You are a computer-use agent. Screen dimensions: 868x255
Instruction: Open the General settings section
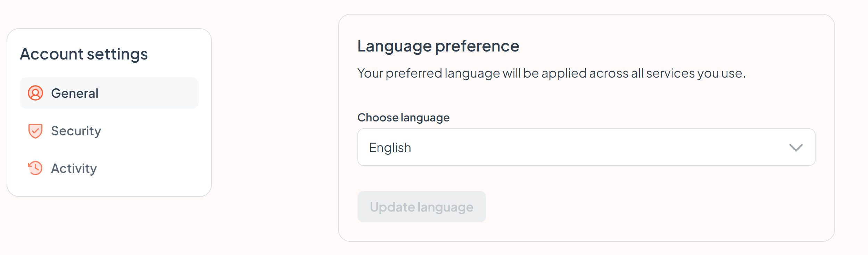pyautogui.click(x=109, y=93)
